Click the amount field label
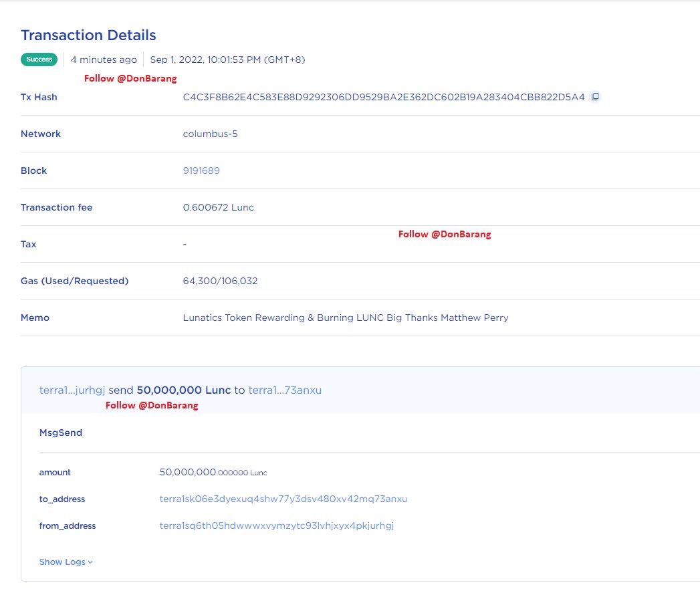Viewport: 700px width, 613px height. (55, 472)
